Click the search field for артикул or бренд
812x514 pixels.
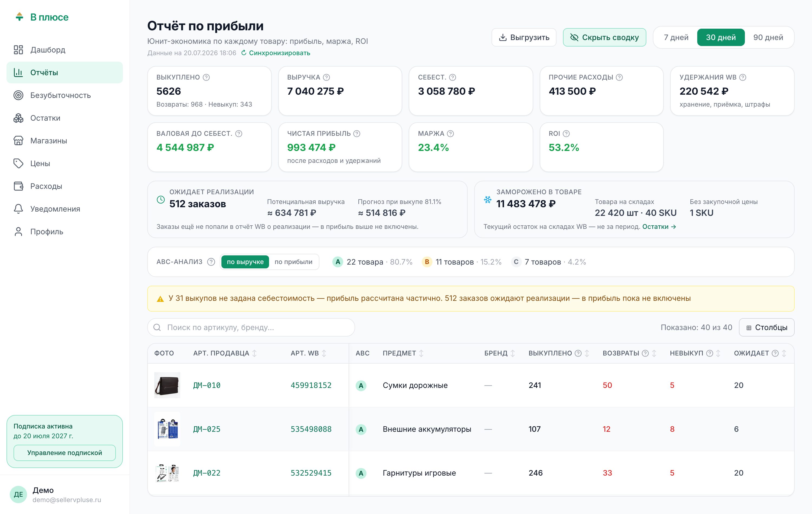(x=251, y=327)
